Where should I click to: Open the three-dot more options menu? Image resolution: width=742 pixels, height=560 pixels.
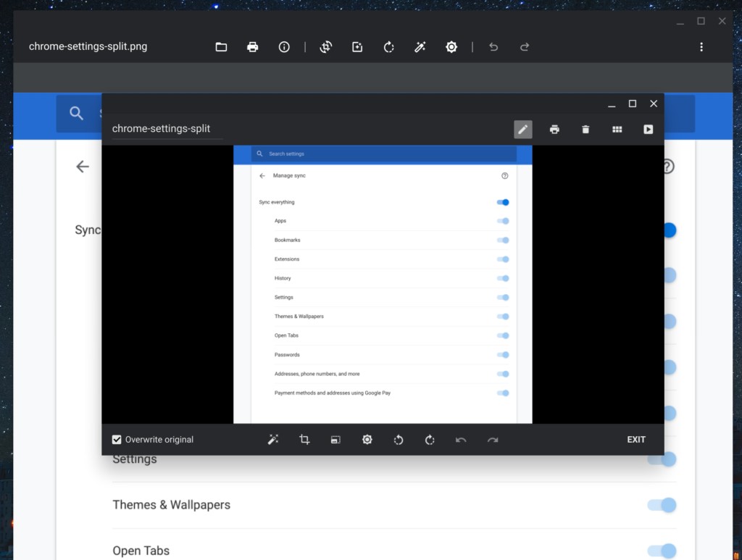point(701,47)
